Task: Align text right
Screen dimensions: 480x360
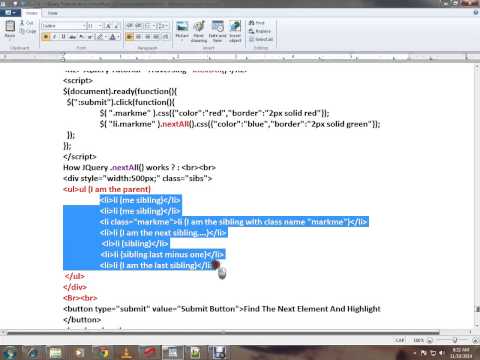Action: [147, 37]
